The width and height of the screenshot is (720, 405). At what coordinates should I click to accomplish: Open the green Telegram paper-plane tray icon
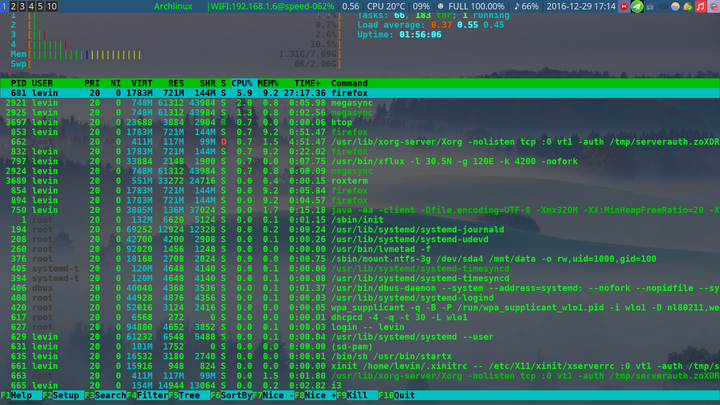(x=637, y=6)
